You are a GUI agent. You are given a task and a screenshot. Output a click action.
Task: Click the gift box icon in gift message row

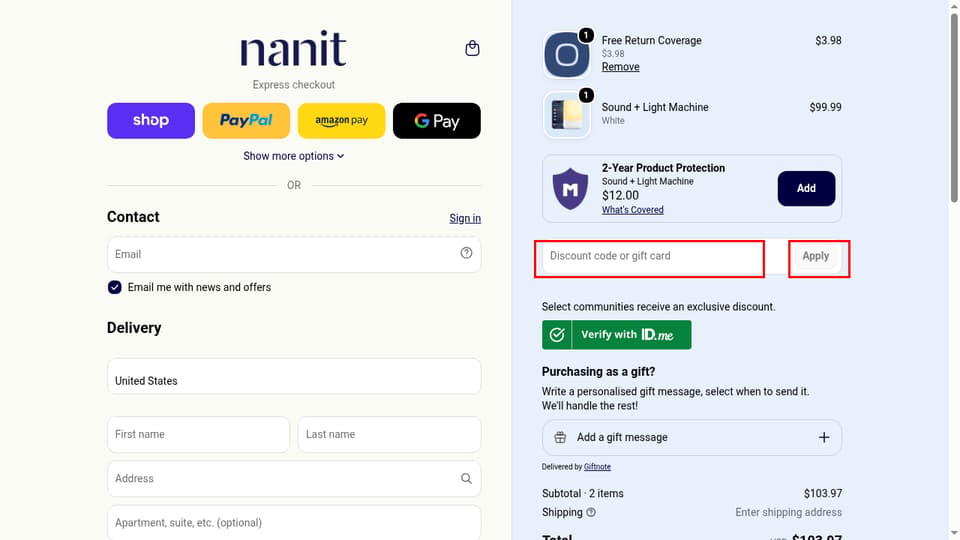coord(560,437)
